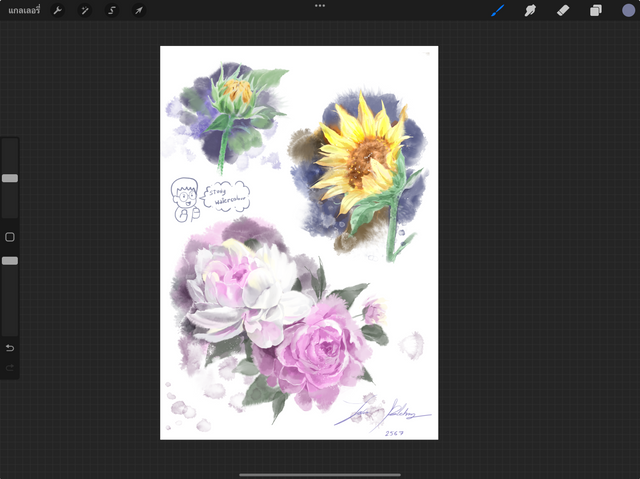Tap the square modify button in sidebar
The width and height of the screenshot is (640, 479).
click(x=10, y=237)
